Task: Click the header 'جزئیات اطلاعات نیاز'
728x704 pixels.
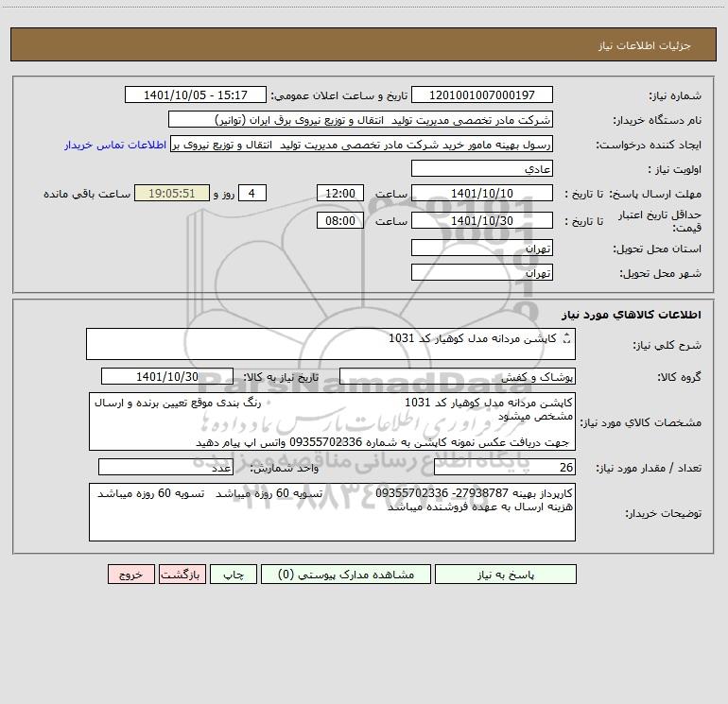Action: click(644, 45)
